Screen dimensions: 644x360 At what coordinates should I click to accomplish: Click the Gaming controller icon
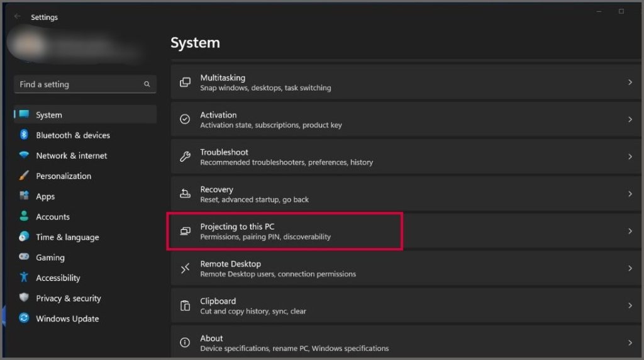(25, 256)
